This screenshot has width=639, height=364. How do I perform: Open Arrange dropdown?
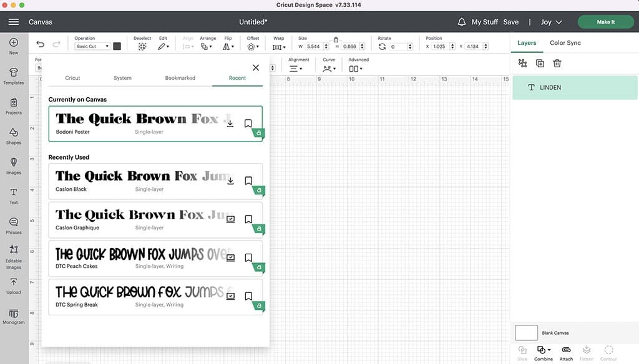tap(206, 46)
